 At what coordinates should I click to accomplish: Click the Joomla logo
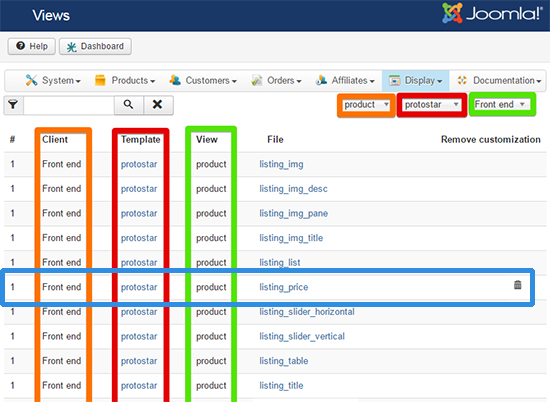pyautogui.click(x=492, y=13)
